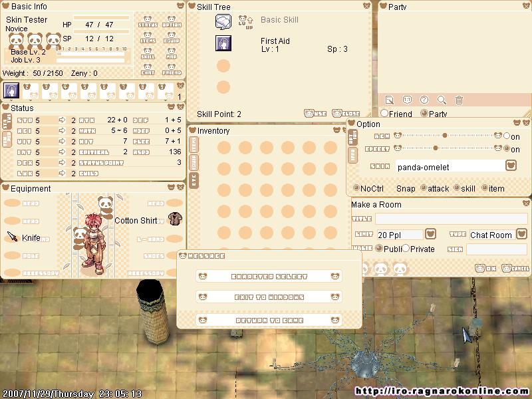Click the question mark help icon in Party
Screen dimensions: 532x399
click(x=424, y=100)
